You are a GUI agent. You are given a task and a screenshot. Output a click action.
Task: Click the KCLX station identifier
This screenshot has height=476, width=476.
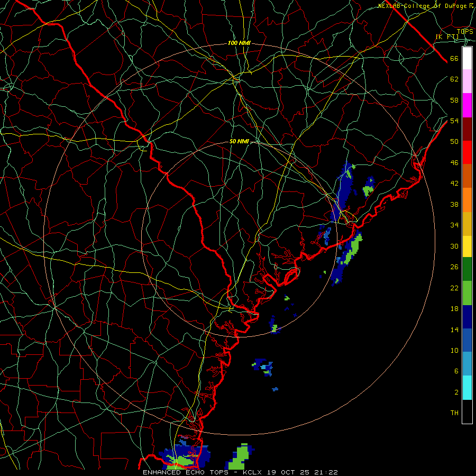(253, 472)
